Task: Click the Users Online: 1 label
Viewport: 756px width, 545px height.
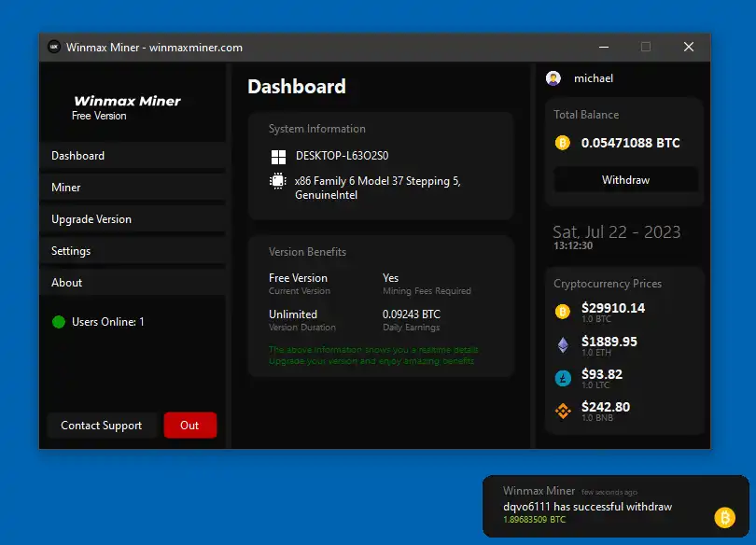Action: (108, 322)
